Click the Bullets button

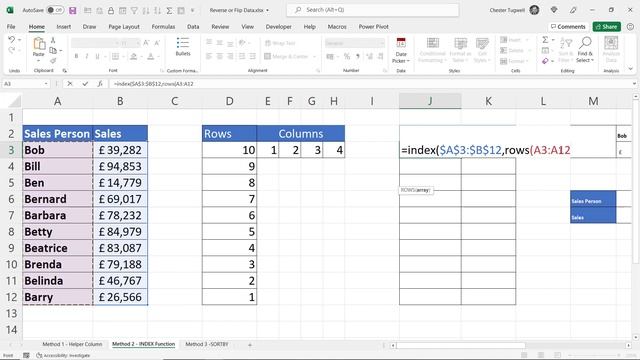[182, 47]
